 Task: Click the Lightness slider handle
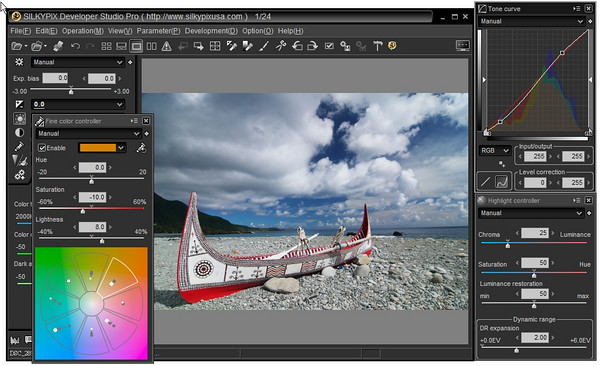(102, 240)
